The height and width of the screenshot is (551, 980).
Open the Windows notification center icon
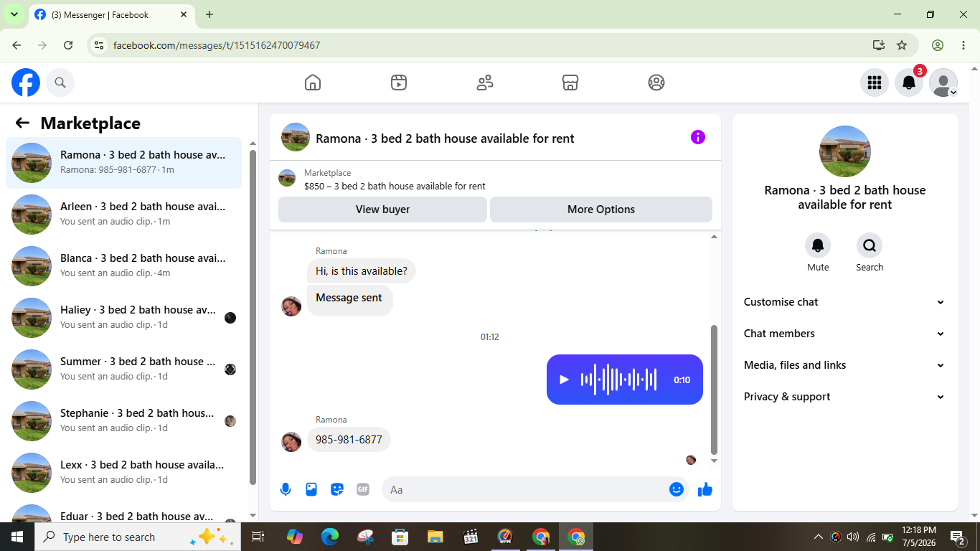coord(957,537)
